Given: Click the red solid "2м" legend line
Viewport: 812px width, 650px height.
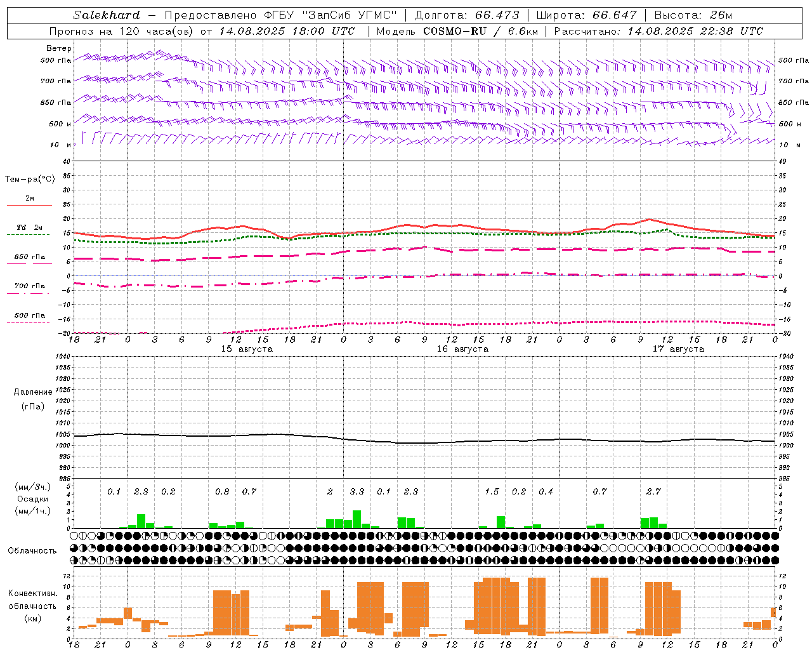Looking at the screenshot, I should point(30,205).
